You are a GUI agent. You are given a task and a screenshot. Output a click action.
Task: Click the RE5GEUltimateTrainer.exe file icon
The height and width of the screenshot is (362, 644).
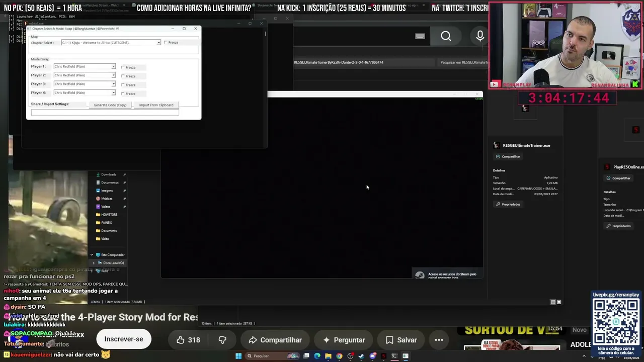pyautogui.click(x=496, y=145)
